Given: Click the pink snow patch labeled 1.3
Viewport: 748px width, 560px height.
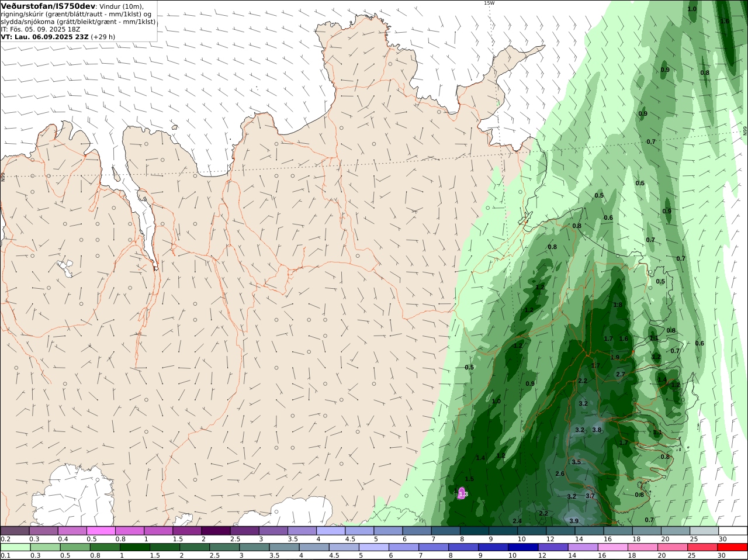Looking at the screenshot, I should (x=462, y=493).
